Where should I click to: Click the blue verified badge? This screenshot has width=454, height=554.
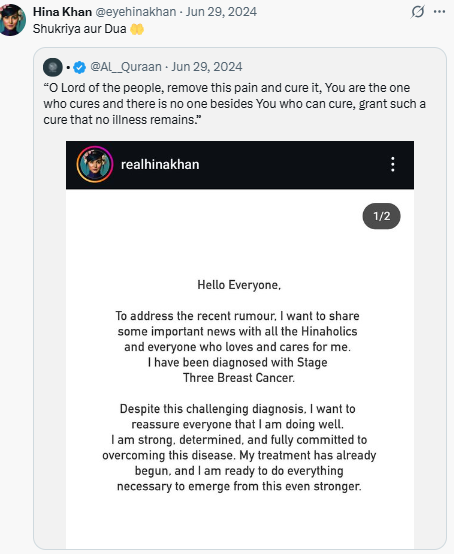tap(79, 67)
